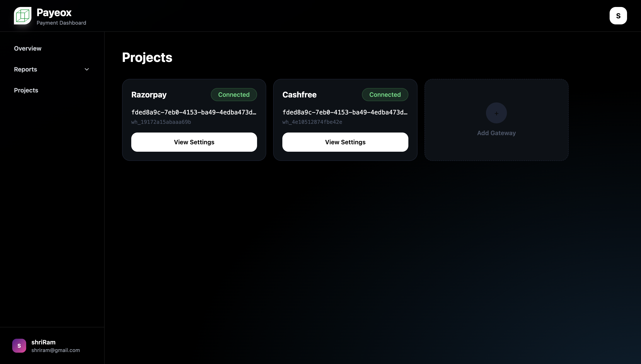Open the Overview page

(27, 48)
